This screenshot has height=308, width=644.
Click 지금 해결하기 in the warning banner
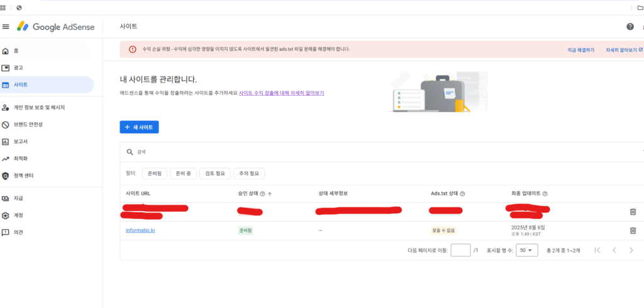(x=580, y=49)
